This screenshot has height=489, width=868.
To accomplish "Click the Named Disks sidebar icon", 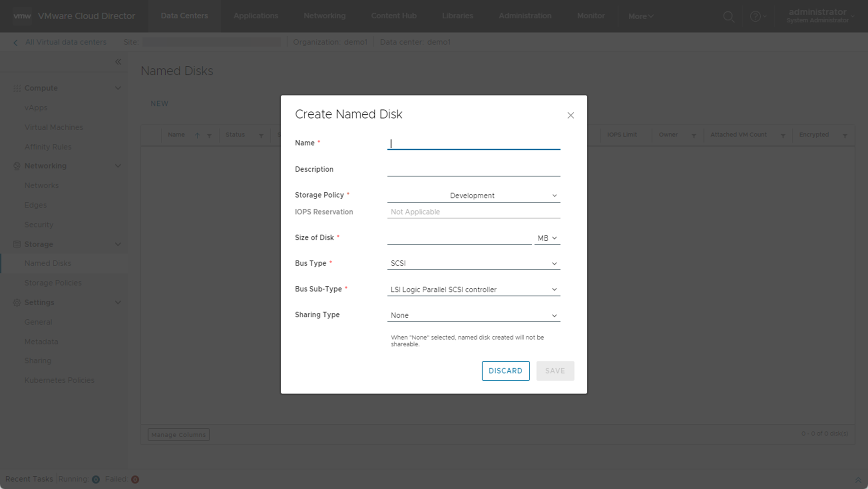I will [48, 263].
